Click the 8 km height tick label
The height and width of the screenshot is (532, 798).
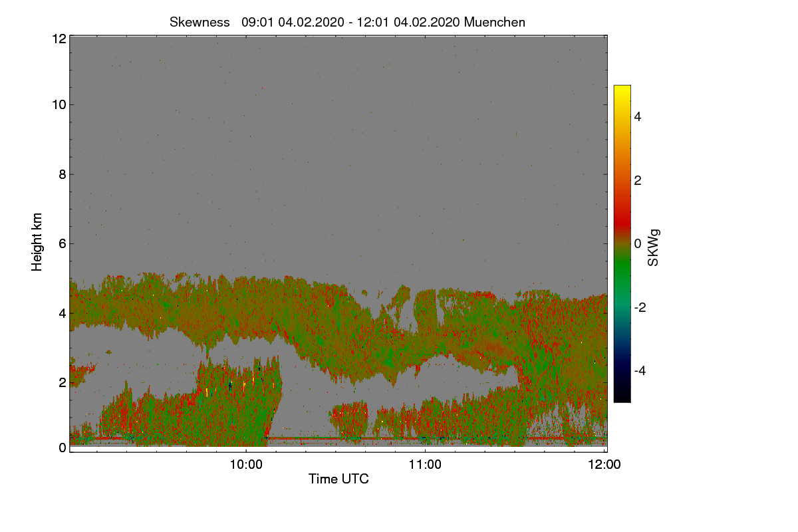coord(62,174)
